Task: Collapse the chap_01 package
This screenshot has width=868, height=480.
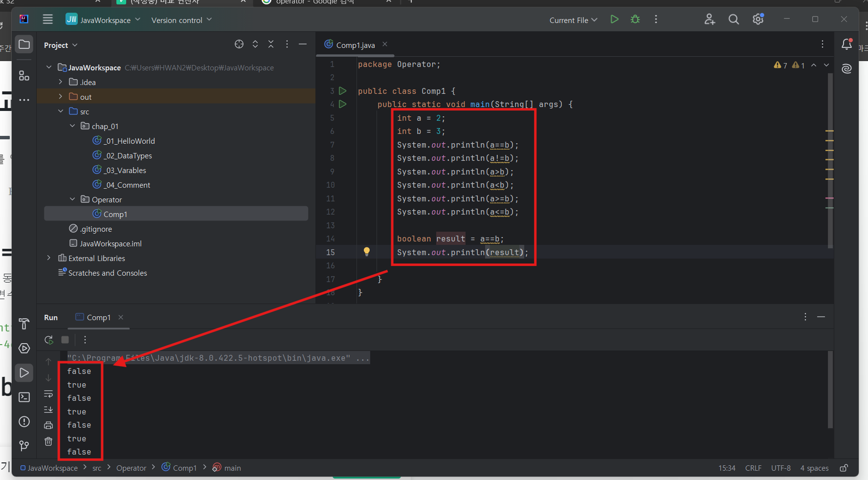Action: coord(72,126)
